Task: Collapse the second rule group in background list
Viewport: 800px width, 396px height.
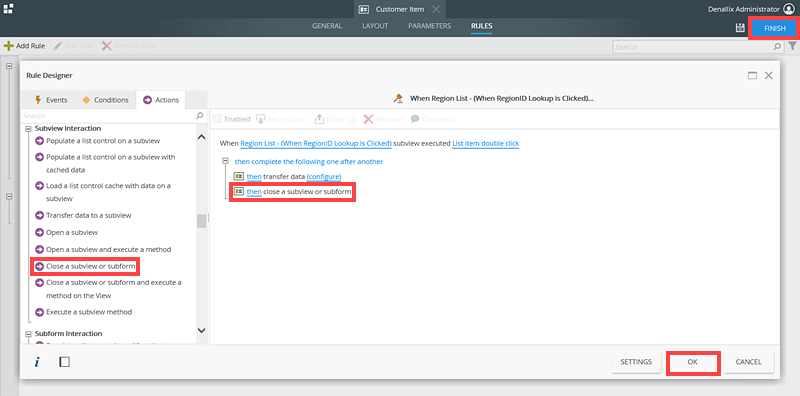Action: 9,196
